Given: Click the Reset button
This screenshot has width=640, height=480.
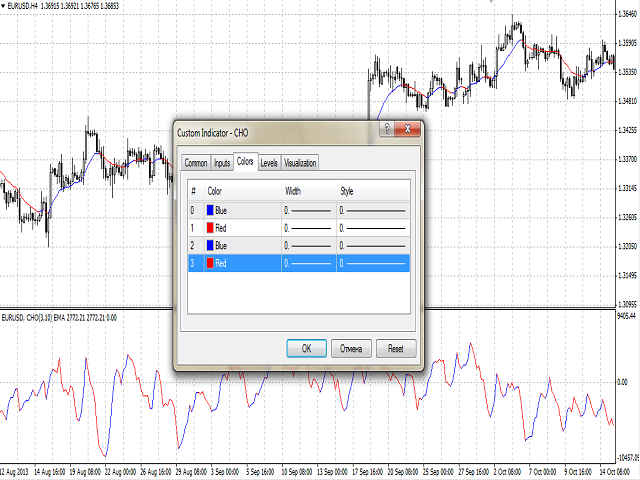Looking at the screenshot, I should 396,349.
